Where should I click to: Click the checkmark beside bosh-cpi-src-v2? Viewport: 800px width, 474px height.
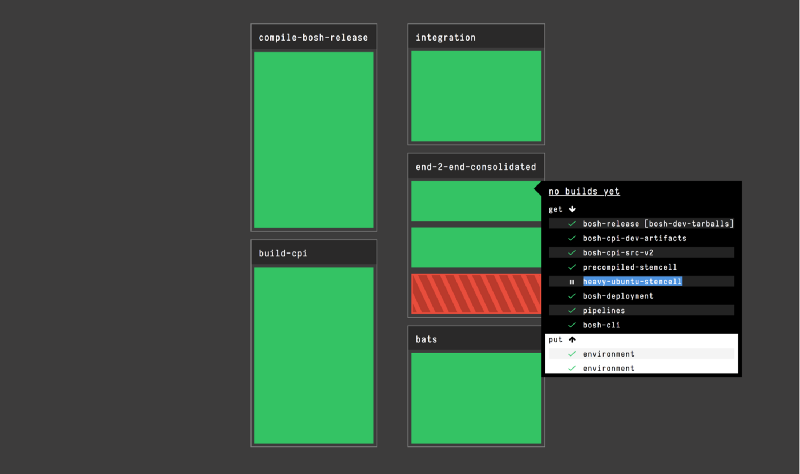pos(571,253)
